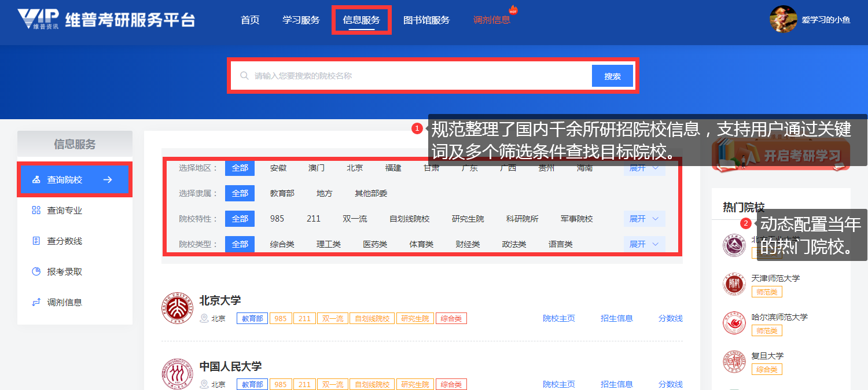Click the 查询专业 sidebar icon

tap(36, 211)
